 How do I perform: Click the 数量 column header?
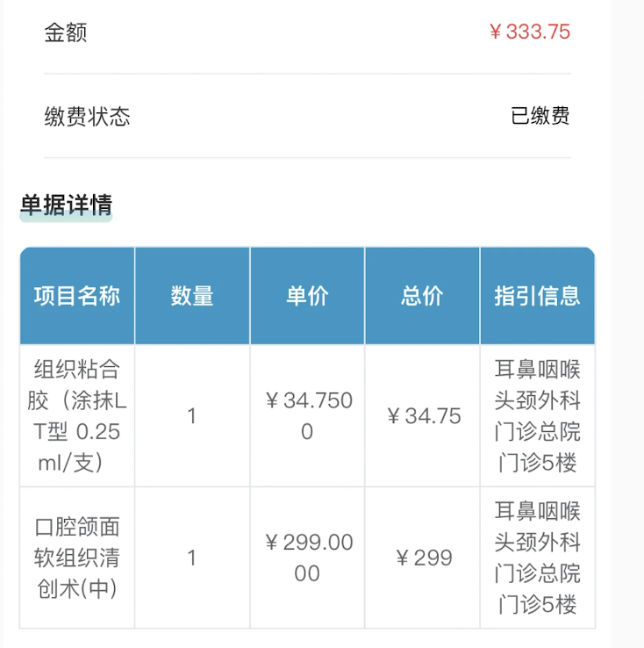pos(192,296)
